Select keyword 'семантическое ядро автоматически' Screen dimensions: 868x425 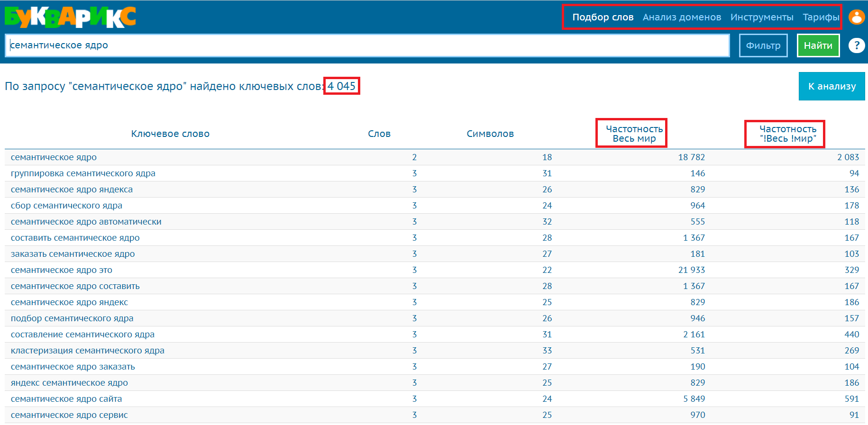point(86,222)
